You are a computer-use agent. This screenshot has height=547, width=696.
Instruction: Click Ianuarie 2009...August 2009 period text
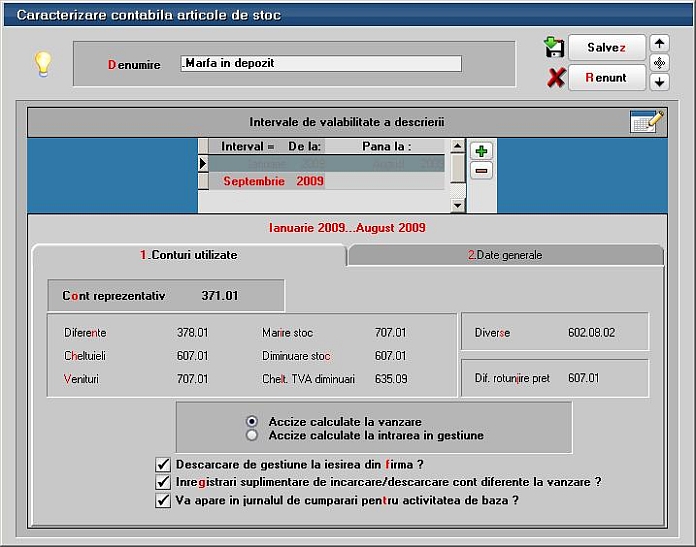(347, 228)
